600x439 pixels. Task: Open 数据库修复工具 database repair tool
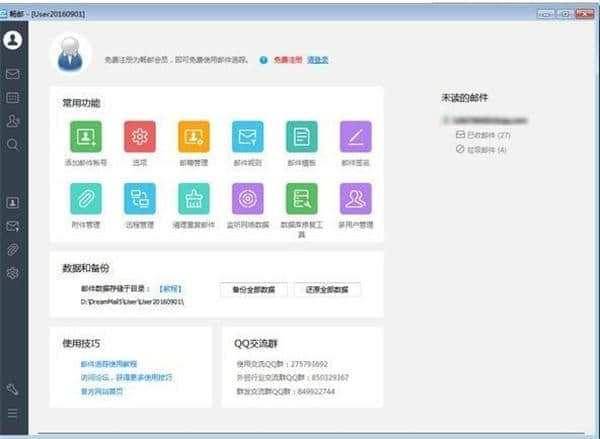[x=301, y=199]
